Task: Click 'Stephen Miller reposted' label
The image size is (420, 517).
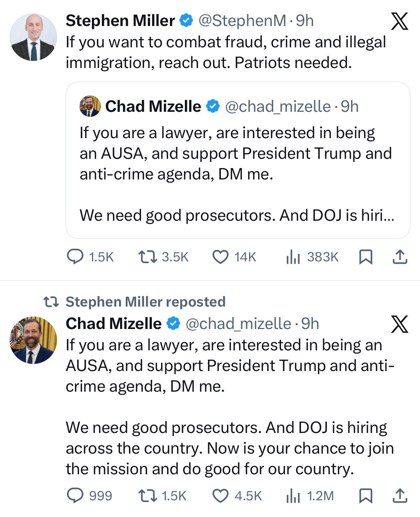Action: click(x=145, y=302)
